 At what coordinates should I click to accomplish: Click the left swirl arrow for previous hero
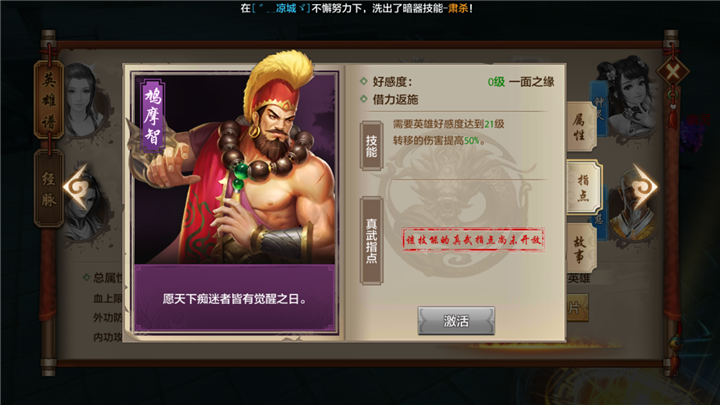pyautogui.click(x=77, y=187)
